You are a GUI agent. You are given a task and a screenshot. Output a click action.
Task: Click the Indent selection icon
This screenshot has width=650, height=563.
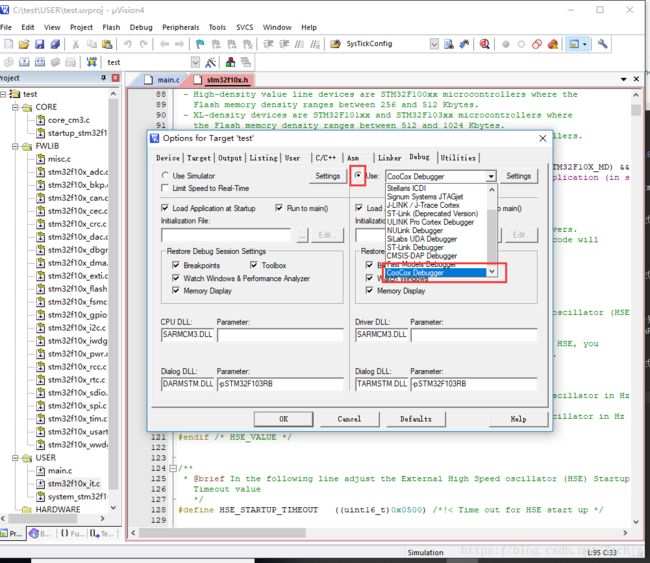click(x=268, y=44)
